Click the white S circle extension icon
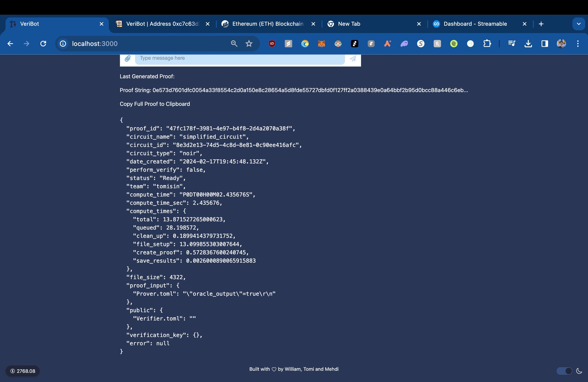 [x=421, y=44]
